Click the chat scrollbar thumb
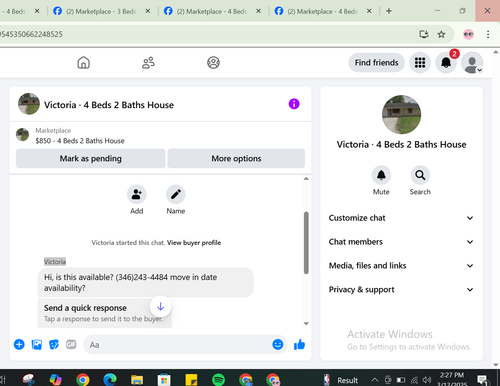The image size is (500, 386). 306,243
